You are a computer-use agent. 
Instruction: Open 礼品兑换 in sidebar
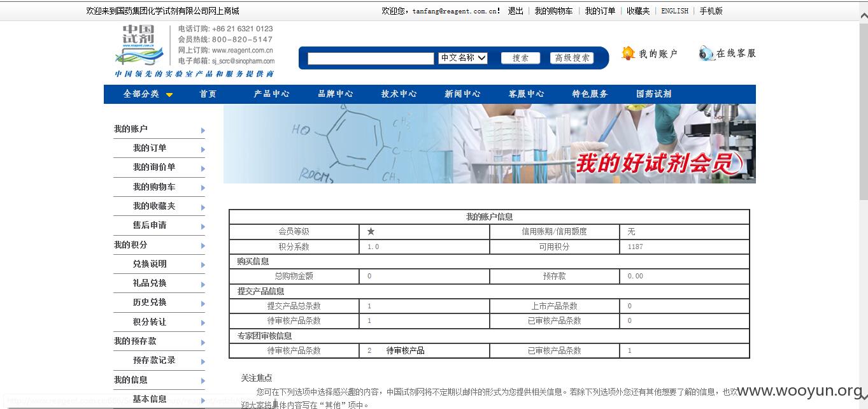(150, 283)
